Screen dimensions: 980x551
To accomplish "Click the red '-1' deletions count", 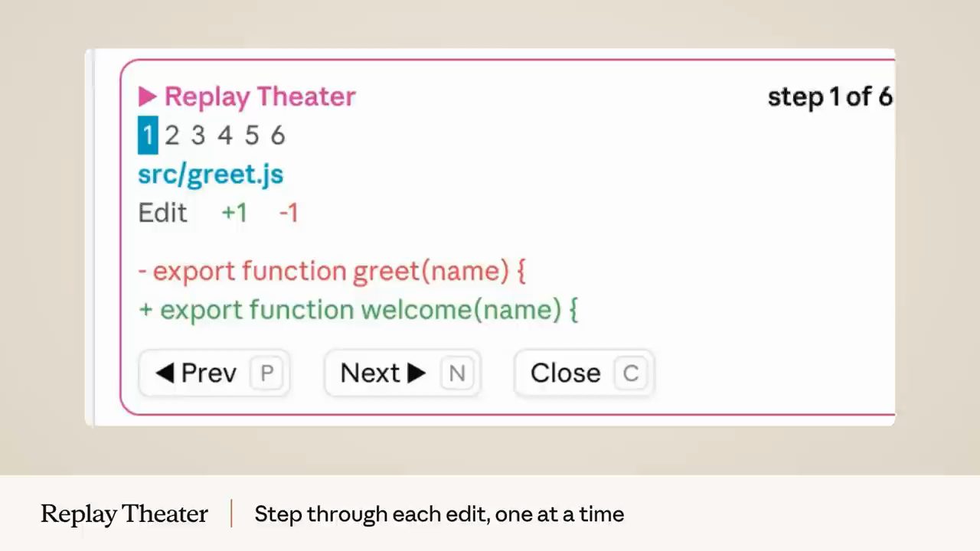I will (x=289, y=213).
